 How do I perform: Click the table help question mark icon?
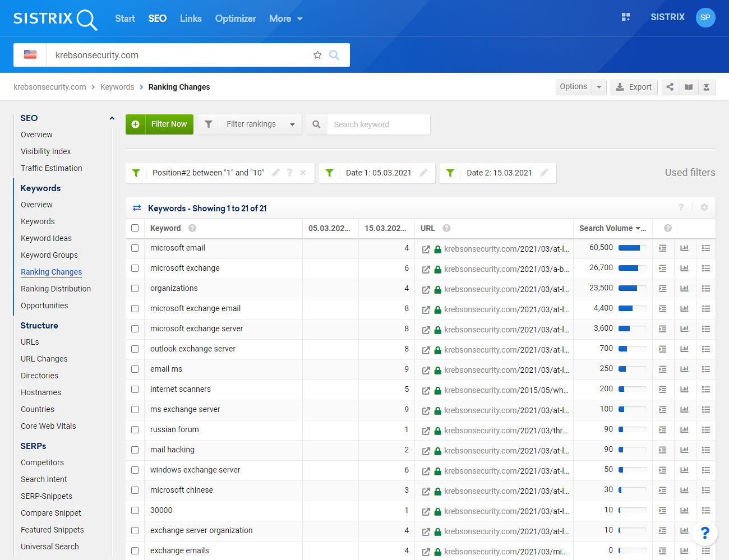click(x=681, y=207)
